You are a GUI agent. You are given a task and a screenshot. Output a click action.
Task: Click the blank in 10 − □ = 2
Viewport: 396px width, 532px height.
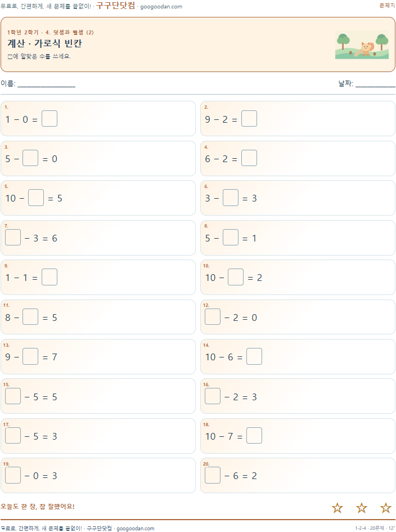pos(236,277)
